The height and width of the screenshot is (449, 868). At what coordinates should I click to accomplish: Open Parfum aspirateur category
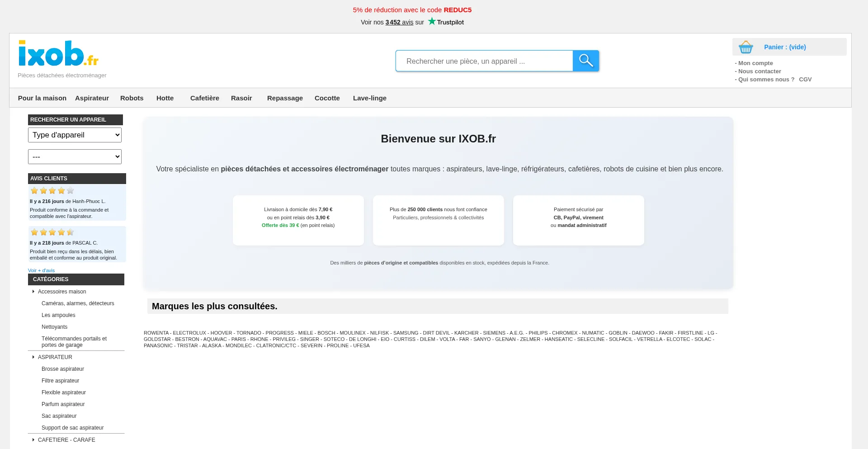(63, 404)
